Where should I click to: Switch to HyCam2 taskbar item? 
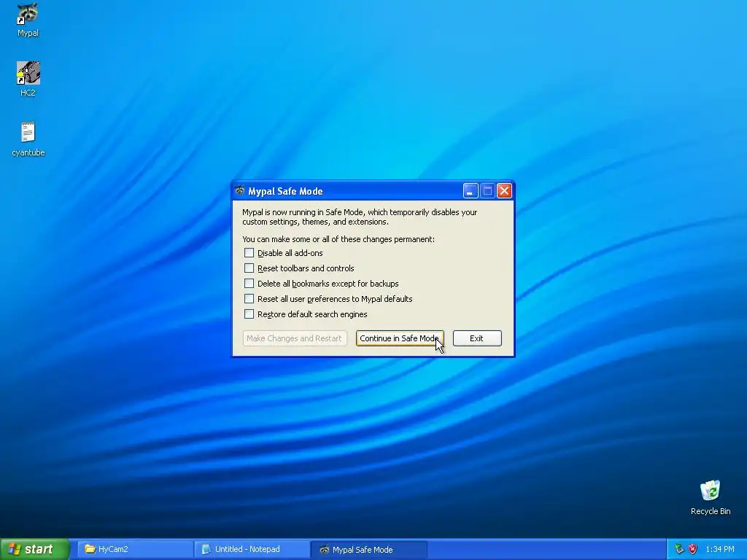click(134, 549)
